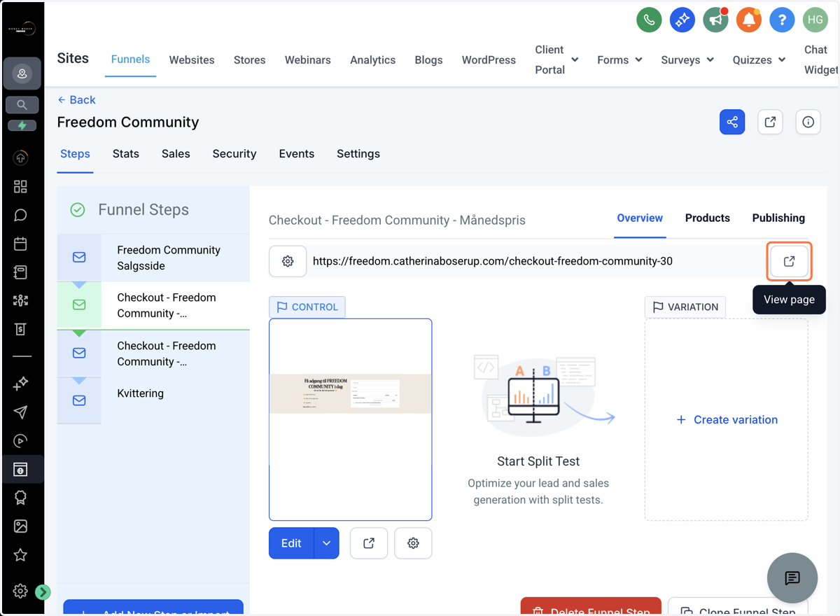Open Marketing paper plane icon in sidebar

point(20,412)
